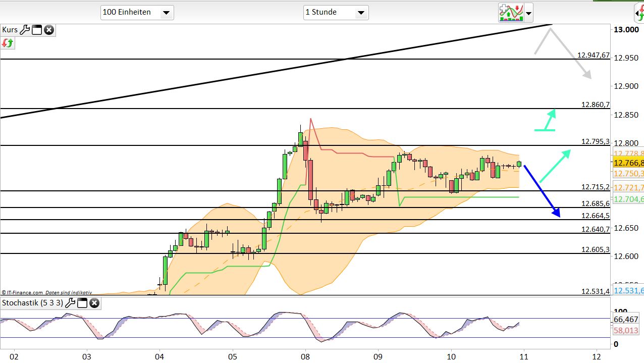Remove the Stochastik indicator with its X button
The image size is (644, 363).
94,303
